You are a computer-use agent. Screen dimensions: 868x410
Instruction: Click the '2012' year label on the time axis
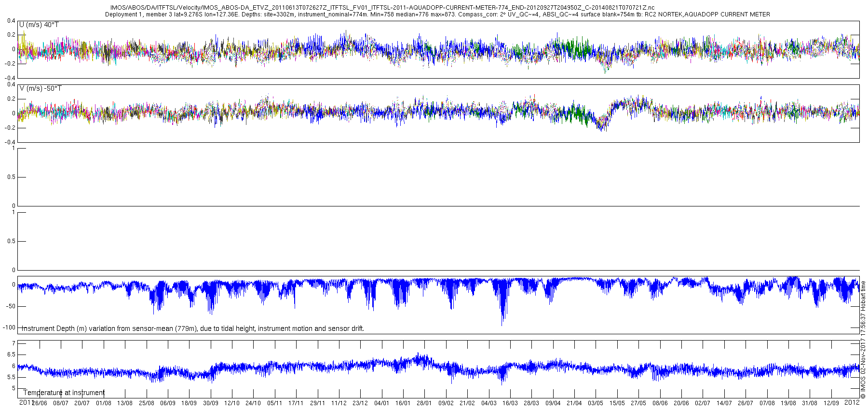pyautogui.click(x=852, y=402)
